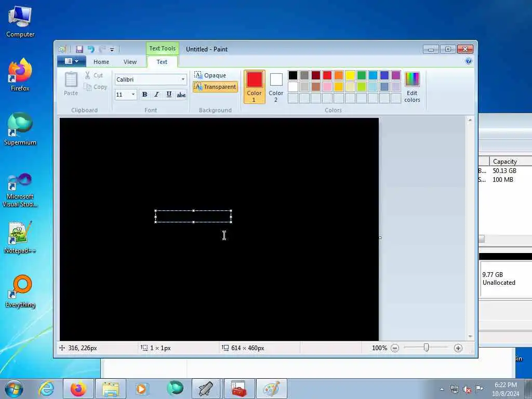Click the Cut scissors button
Screen dimensions: 532x399
click(x=94, y=75)
